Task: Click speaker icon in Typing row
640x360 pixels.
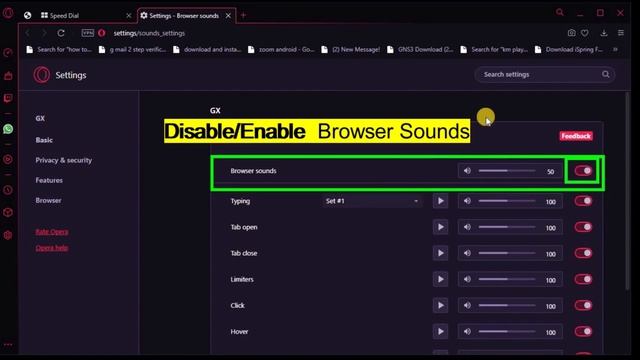Action: 467,201
